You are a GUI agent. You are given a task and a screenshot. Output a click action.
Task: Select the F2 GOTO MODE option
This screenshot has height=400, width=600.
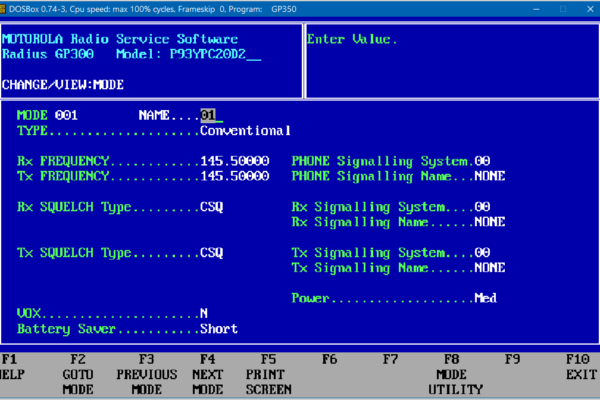coord(78,374)
